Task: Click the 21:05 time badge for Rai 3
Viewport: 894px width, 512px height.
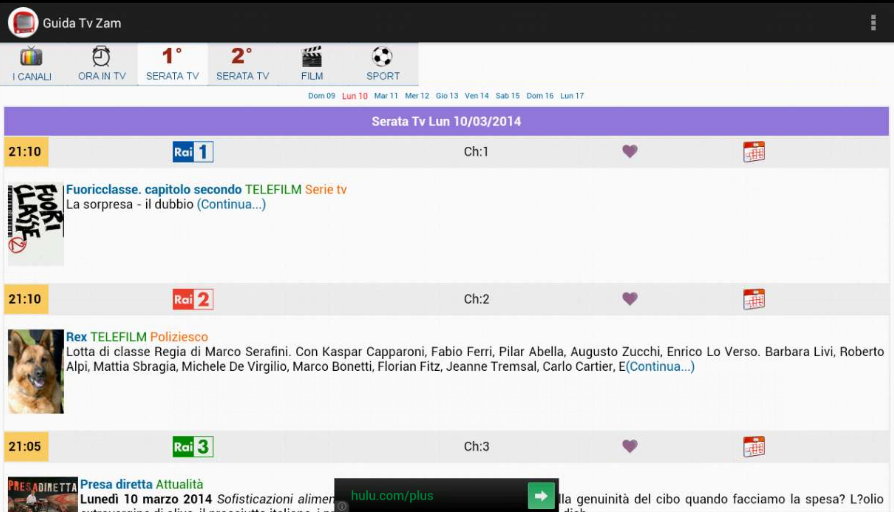Action: pos(26,446)
